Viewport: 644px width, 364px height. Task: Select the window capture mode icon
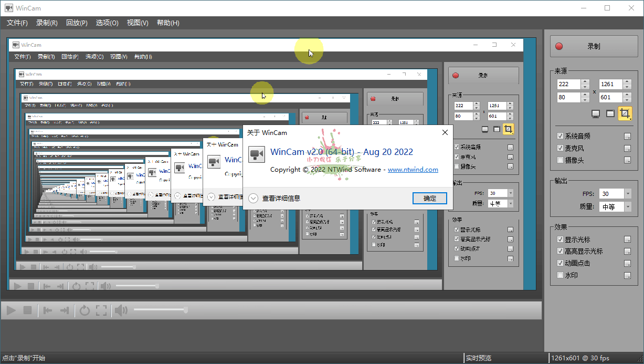(x=609, y=113)
